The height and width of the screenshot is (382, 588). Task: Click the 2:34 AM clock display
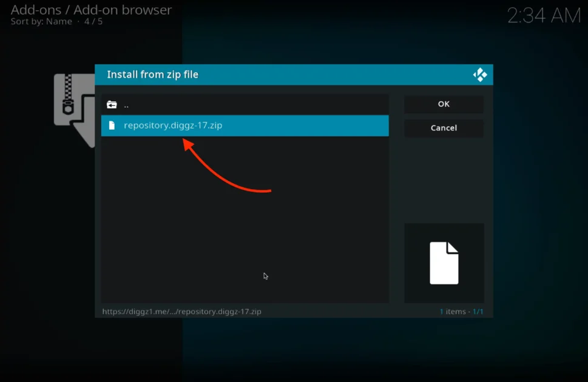coord(545,15)
